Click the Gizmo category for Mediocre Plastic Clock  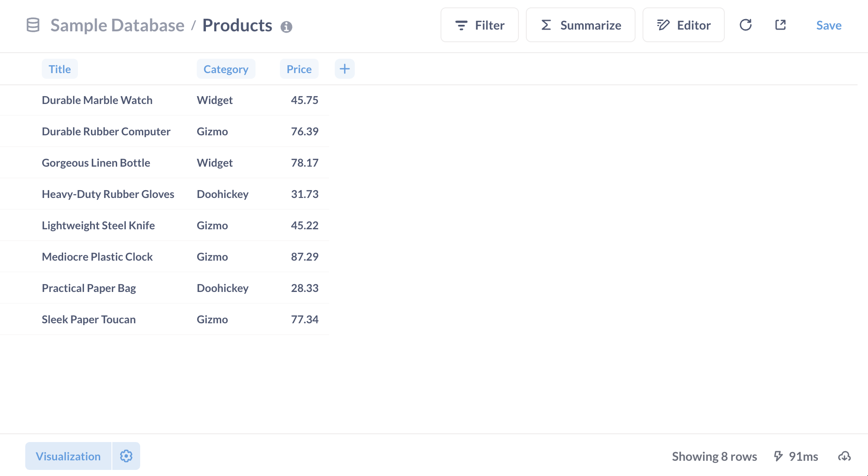(x=212, y=257)
